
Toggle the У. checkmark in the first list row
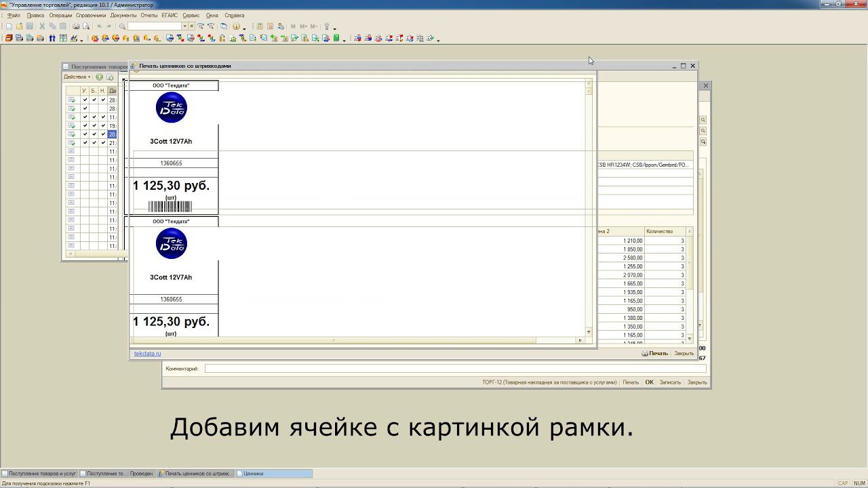tap(85, 100)
